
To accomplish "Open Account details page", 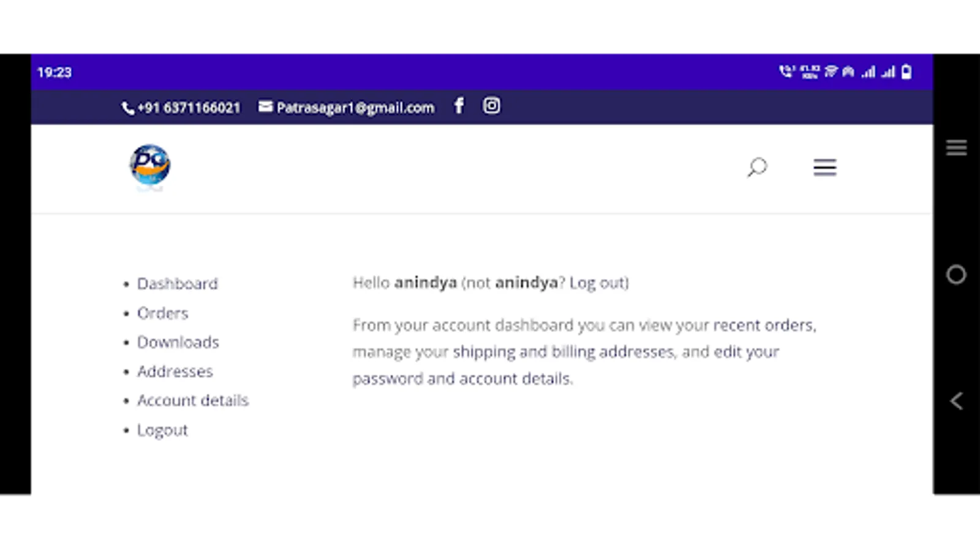I will (192, 400).
